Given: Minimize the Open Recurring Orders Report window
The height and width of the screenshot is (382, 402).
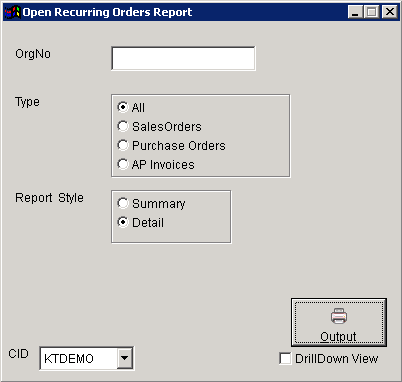Looking at the screenshot, I should (356, 12).
